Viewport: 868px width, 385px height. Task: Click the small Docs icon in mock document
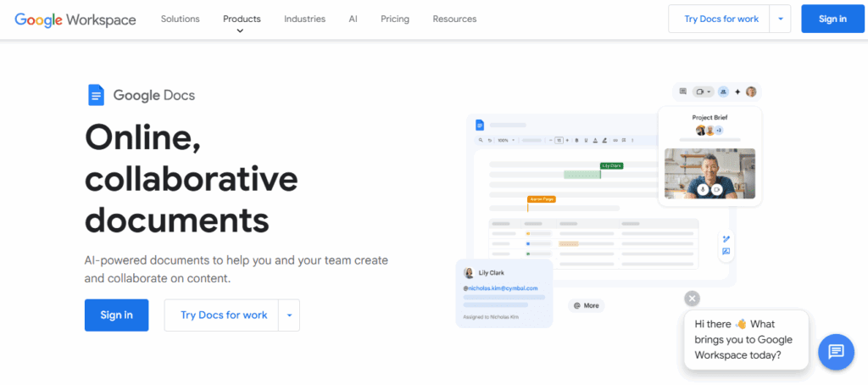pyautogui.click(x=480, y=126)
